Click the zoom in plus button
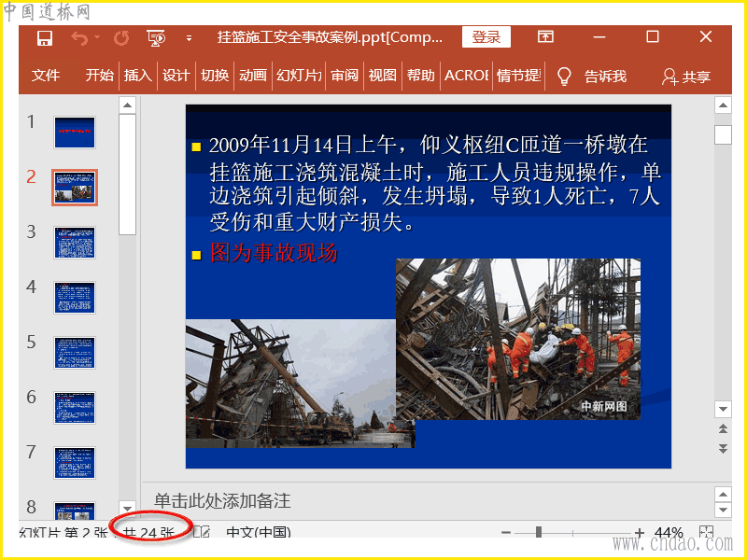The height and width of the screenshot is (560, 747). (640, 532)
